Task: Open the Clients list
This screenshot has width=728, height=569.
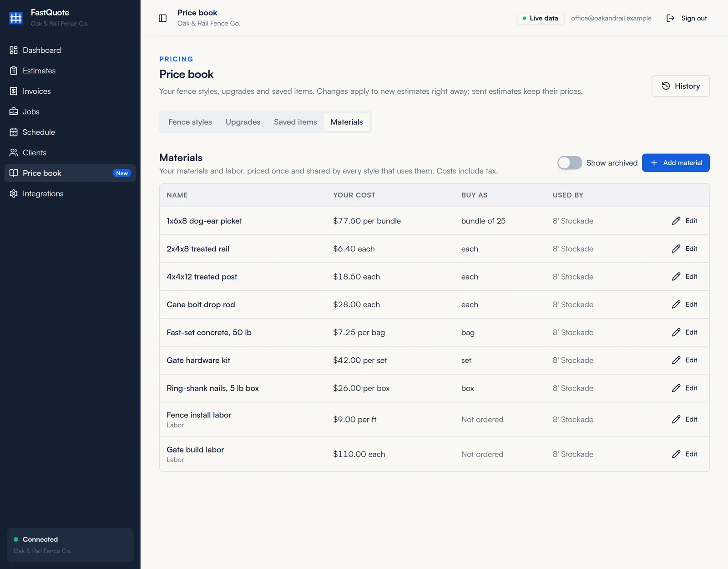Action: click(x=70, y=152)
